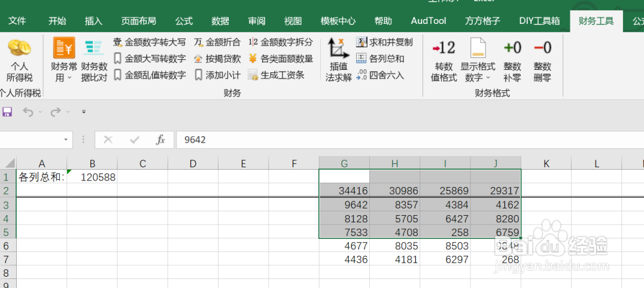644x288 pixels.
Task: Select cell with value 4677
Action: [344, 246]
